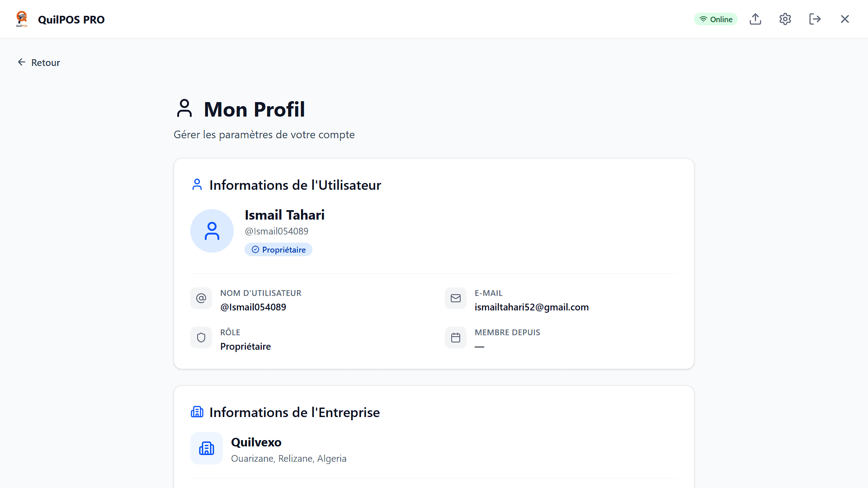The height and width of the screenshot is (488, 868).
Task: Click the Mon Profil heading user icon
Action: tap(184, 108)
